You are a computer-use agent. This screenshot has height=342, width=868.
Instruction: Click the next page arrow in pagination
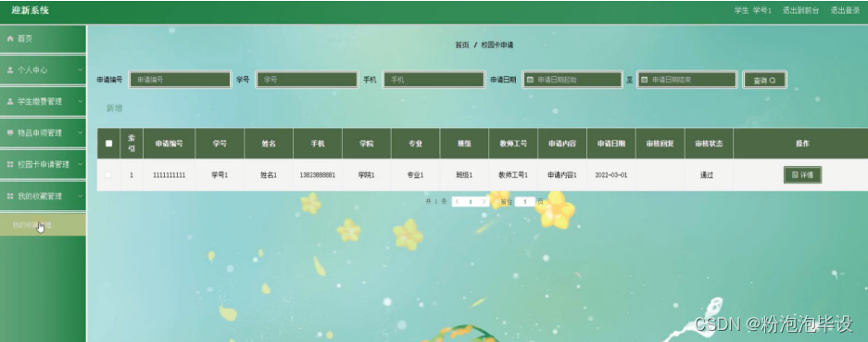[x=484, y=202]
